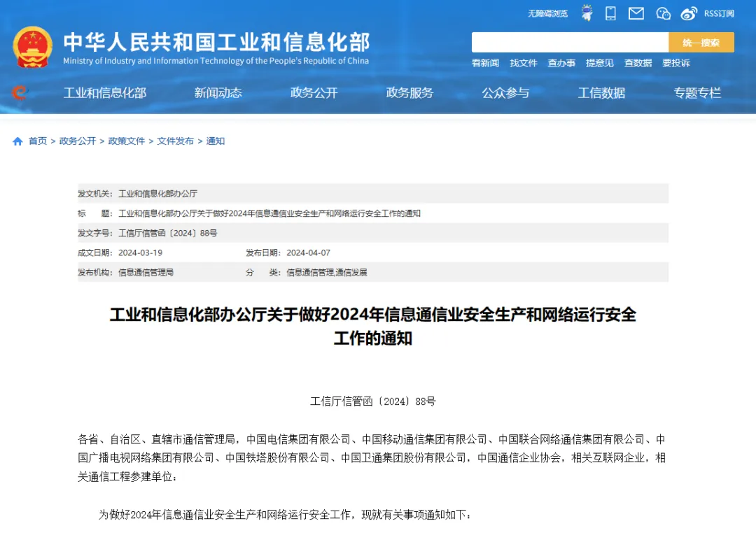This screenshot has width=756, height=542.
Task: Click the email envelope icon
Action: [x=636, y=13]
